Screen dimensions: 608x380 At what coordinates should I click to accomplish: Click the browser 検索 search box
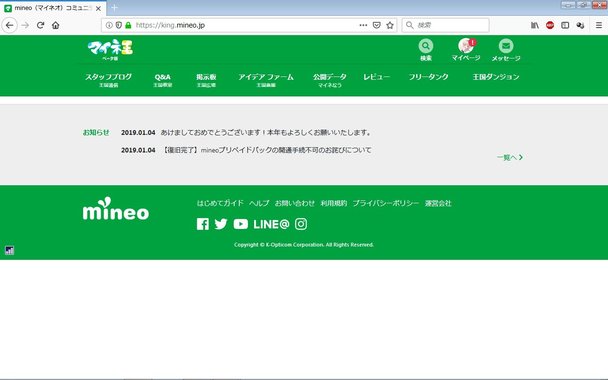(x=446, y=25)
